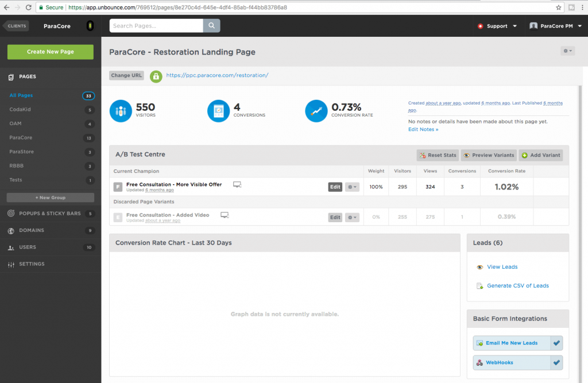Click the discarded variant E letter badge

point(118,217)
